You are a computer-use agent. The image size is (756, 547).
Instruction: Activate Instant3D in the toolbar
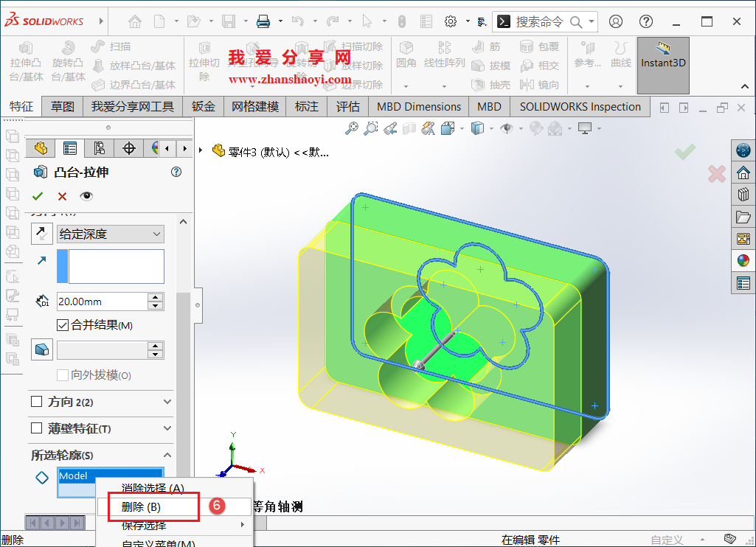[662, 63]
